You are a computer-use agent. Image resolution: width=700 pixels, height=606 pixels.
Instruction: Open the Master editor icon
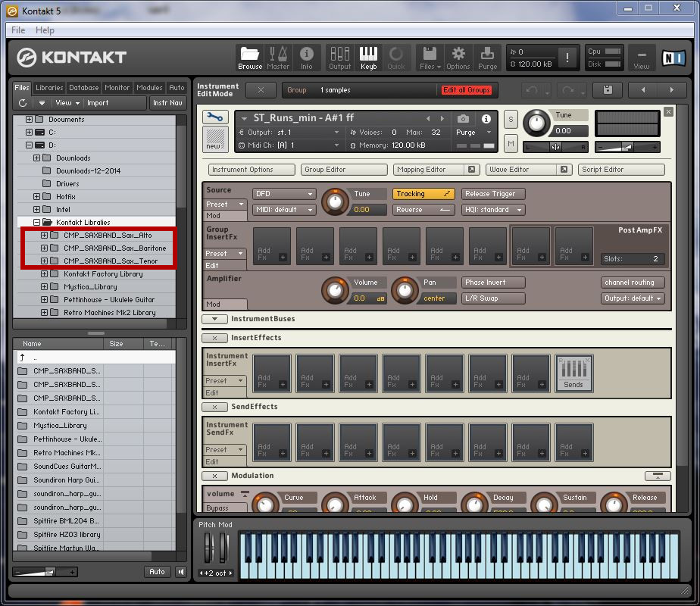[x=278, y=58]
